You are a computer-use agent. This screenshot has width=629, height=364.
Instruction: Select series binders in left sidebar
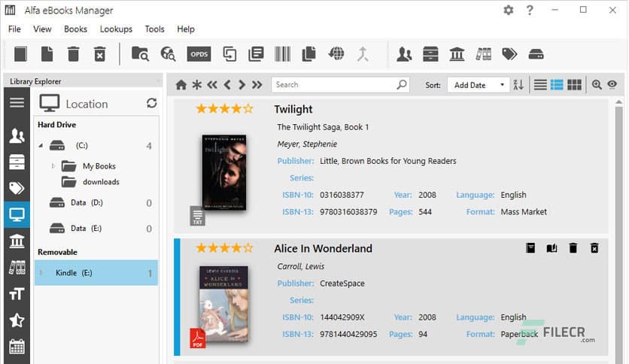coord(17,268)
